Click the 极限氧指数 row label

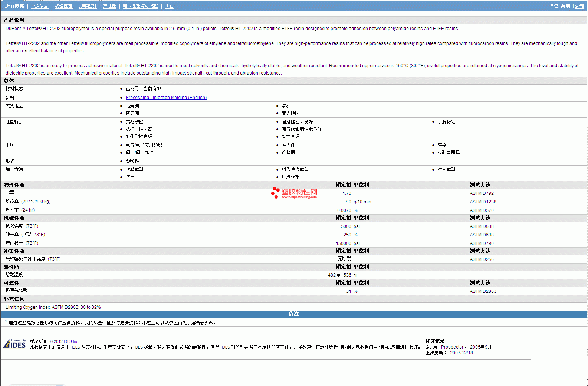click(16, 291)
